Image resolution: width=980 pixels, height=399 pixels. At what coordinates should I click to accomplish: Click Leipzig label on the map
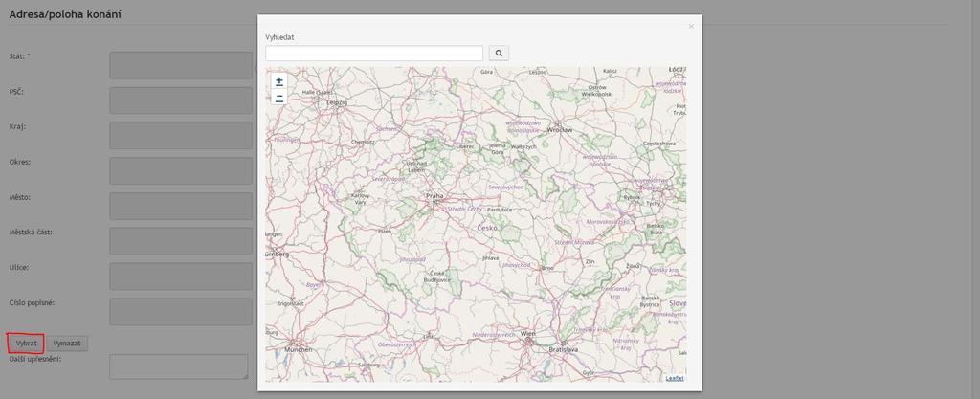pos(335,101)
